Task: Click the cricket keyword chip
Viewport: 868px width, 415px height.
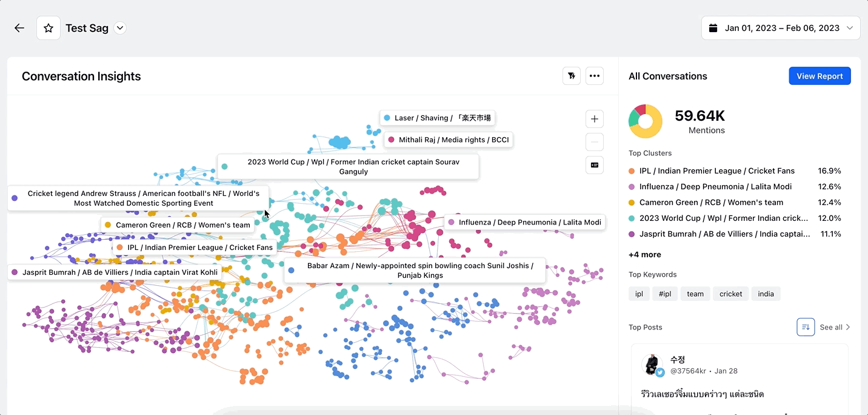Action: pyautogui.click(x=731, y=294)
